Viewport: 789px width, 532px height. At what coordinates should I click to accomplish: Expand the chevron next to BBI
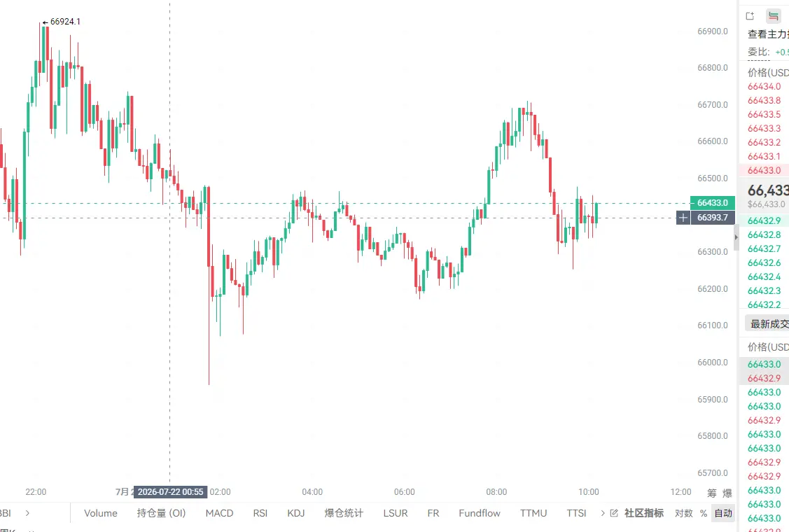(27, 513)
